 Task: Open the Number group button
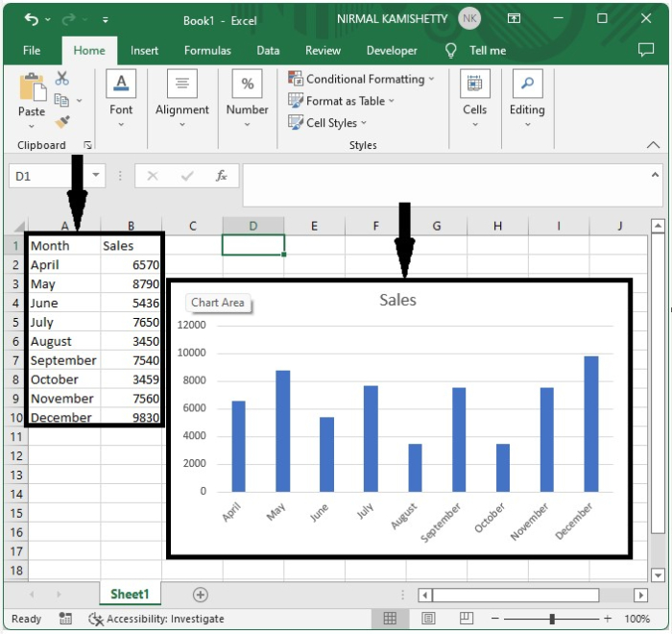248,99
